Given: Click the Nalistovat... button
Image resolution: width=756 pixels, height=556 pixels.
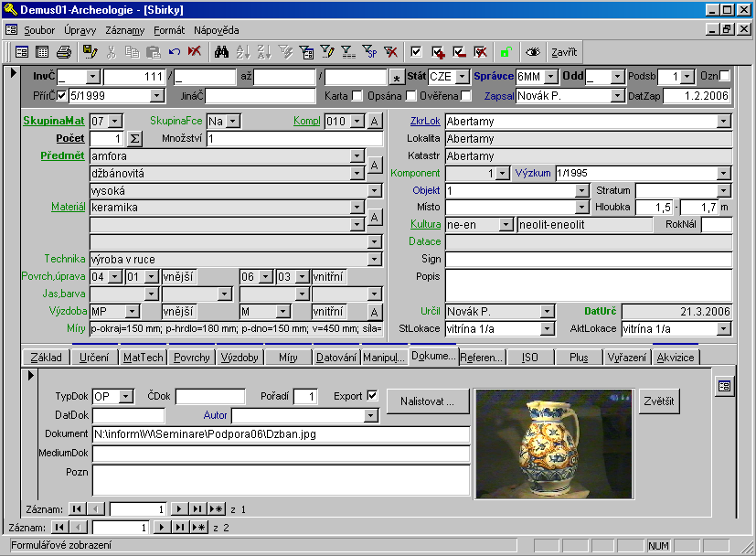Looking at the screenshot, I should point(427,401).
